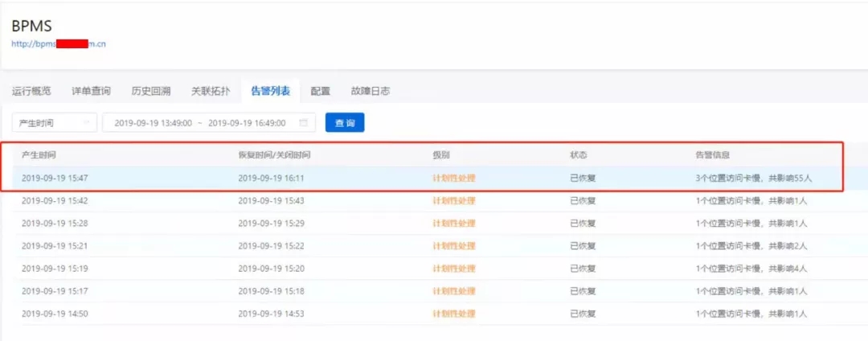868x341 pixels.
Task: Click 计划性处理 level in the 15:42 row
Action: click(453, 200)
